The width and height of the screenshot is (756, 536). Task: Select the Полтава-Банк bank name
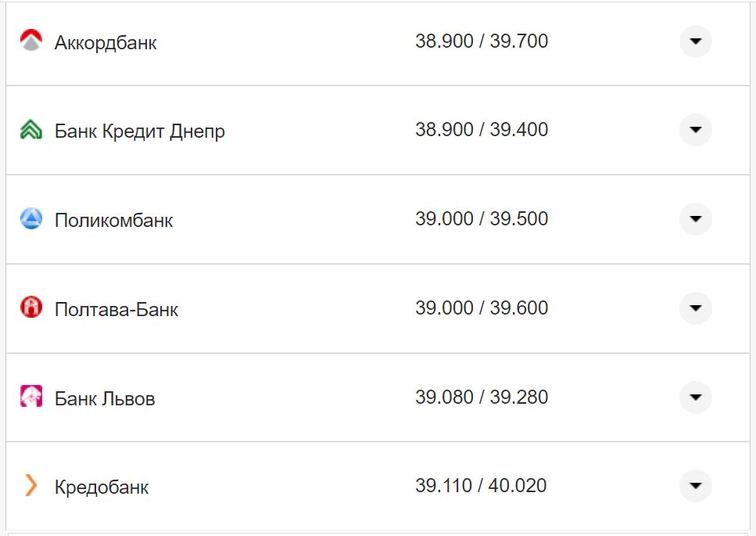click(116, 310)
